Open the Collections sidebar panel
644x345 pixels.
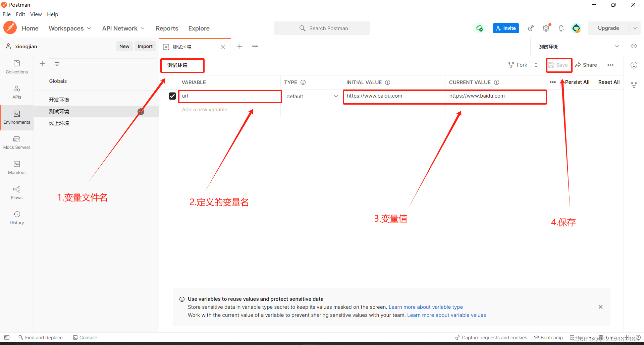click(17, 67)
